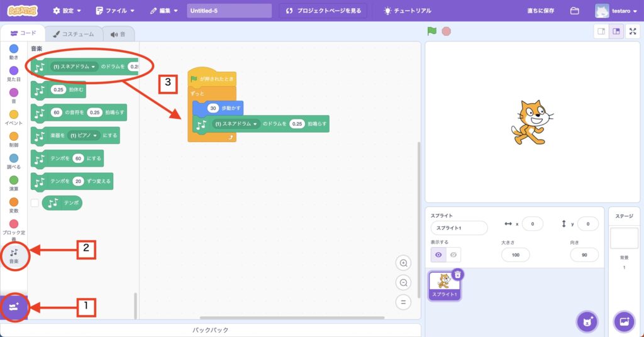Click the 30 value in 歩動かす block
644x337 pixels.
click(213, 108)
